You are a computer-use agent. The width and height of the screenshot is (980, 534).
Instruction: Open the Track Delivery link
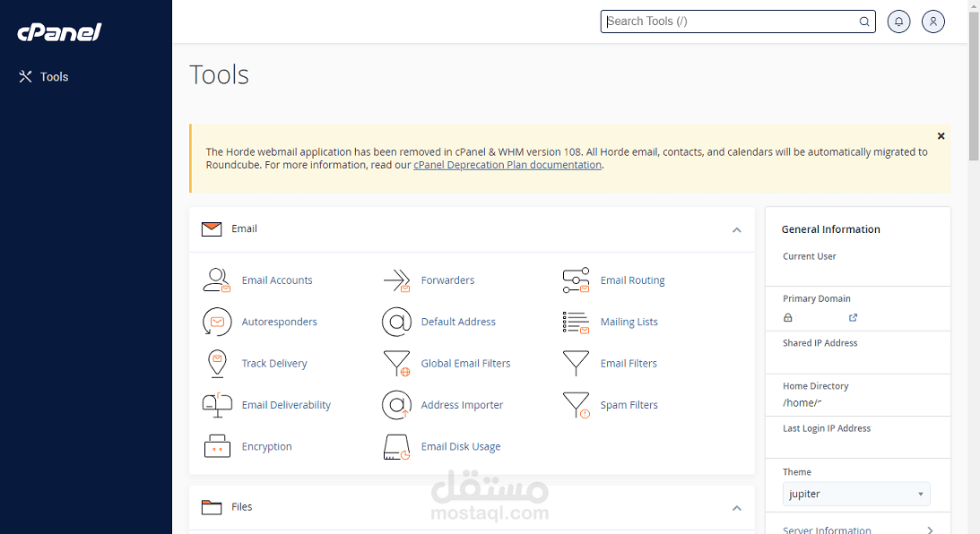click(x=274, y=364)
